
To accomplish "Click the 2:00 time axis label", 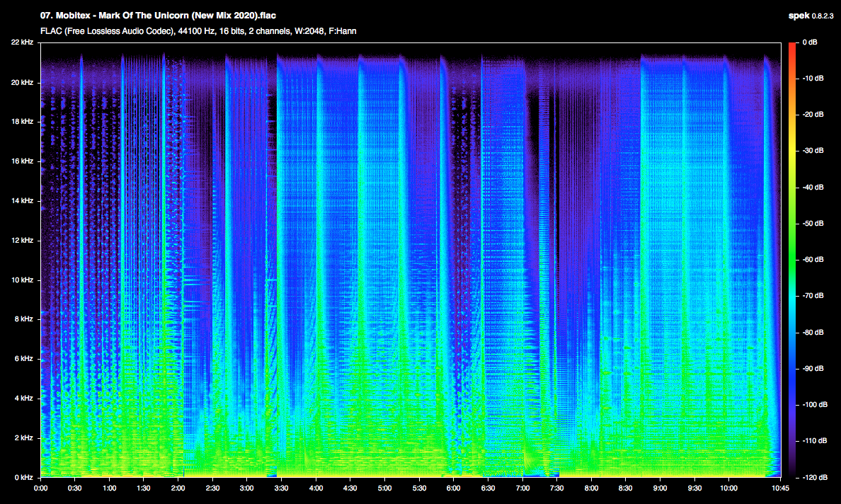I will 178,488.
